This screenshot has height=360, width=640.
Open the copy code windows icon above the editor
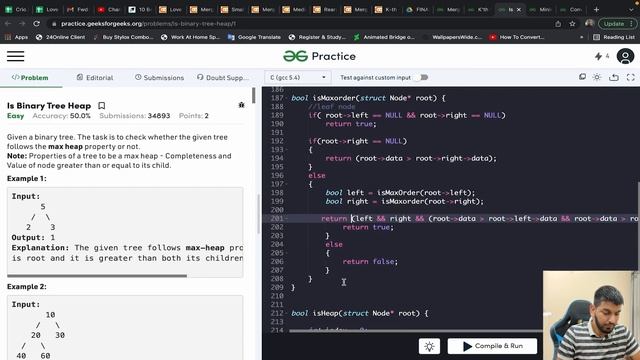click(x=582, y=77)
